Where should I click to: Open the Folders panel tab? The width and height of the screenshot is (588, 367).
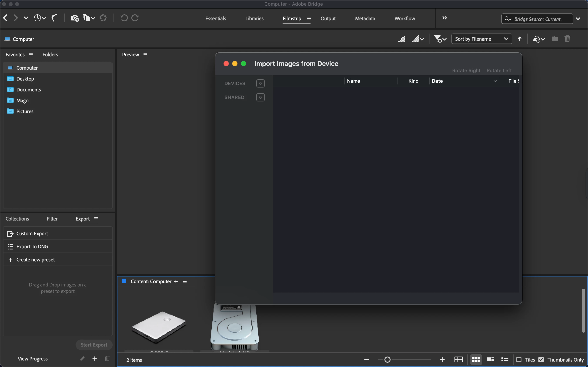[x=50, y=55]
